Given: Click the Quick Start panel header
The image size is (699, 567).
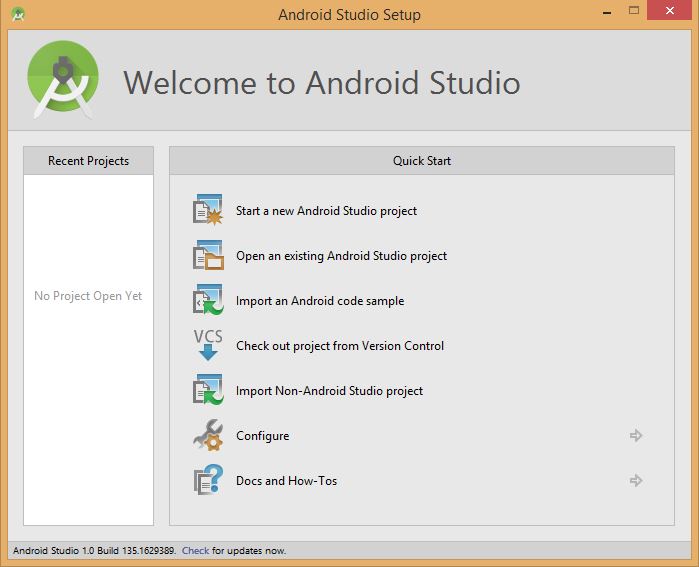Looking at the screenshot, I should coord(422,160).
